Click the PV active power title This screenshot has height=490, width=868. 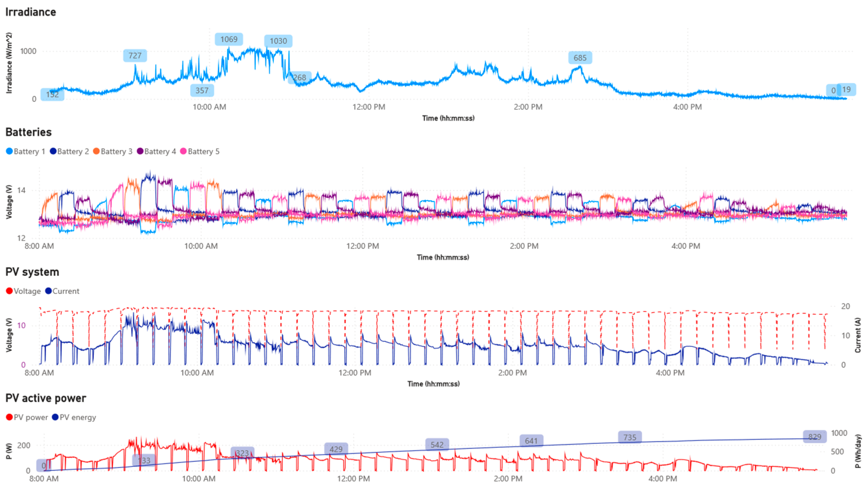point(46,398)
